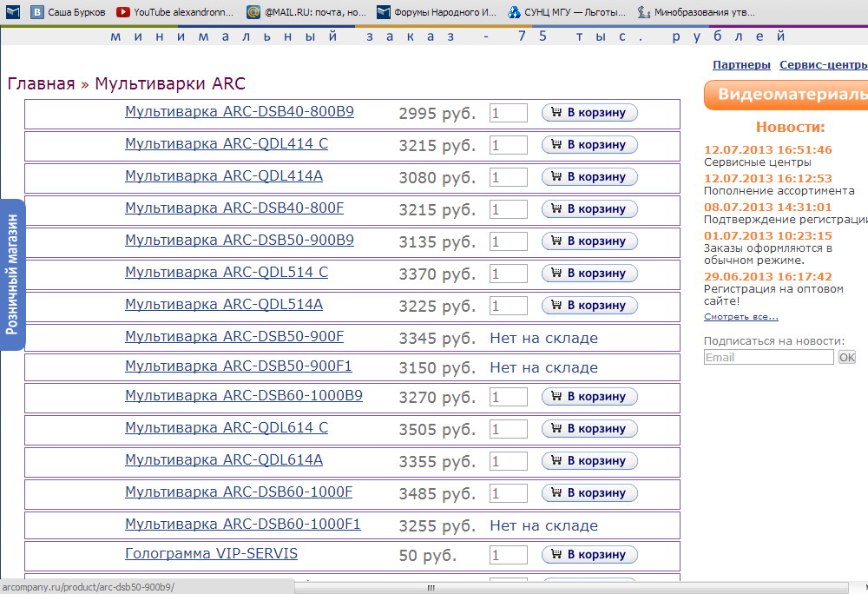Submit newsletter with OK button
The image size is (868, 594).
[x=847, y=357]
